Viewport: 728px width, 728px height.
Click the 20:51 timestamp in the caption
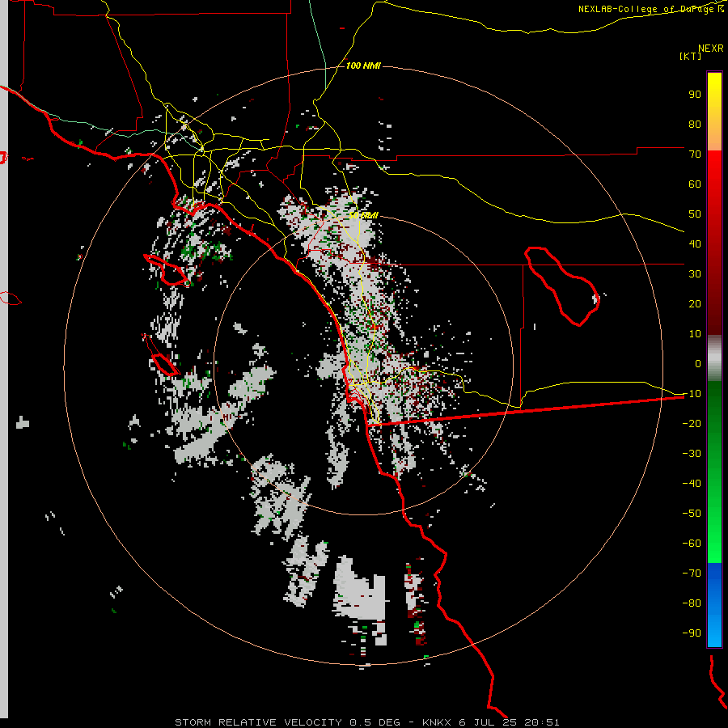[542, 722]
